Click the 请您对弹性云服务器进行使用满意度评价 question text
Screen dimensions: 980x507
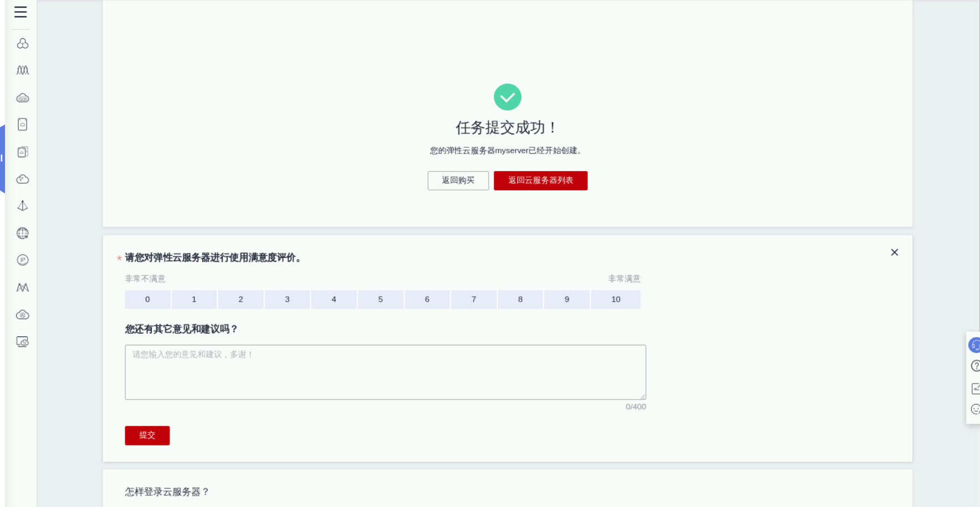pos(213,257)
